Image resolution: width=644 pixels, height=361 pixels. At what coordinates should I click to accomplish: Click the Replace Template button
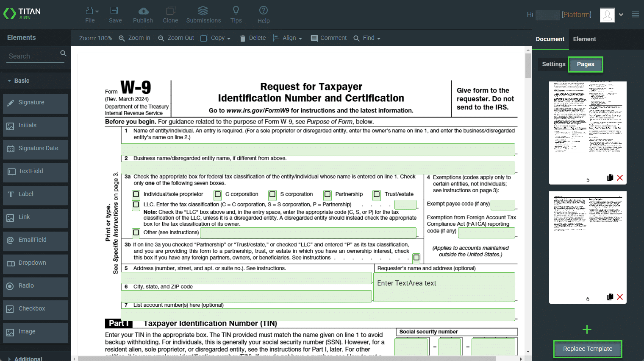tap(587, 349)
